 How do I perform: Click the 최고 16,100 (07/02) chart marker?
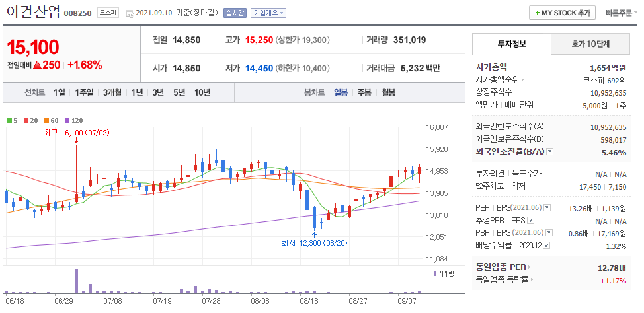coord(77,133)
